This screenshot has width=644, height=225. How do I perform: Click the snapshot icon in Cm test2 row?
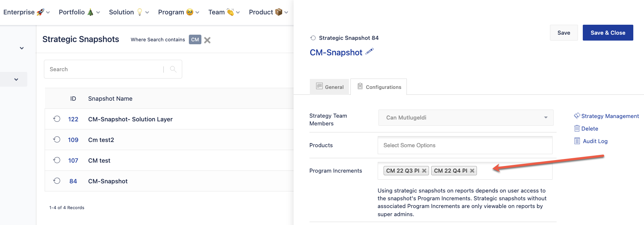click(x=57, y=139)
